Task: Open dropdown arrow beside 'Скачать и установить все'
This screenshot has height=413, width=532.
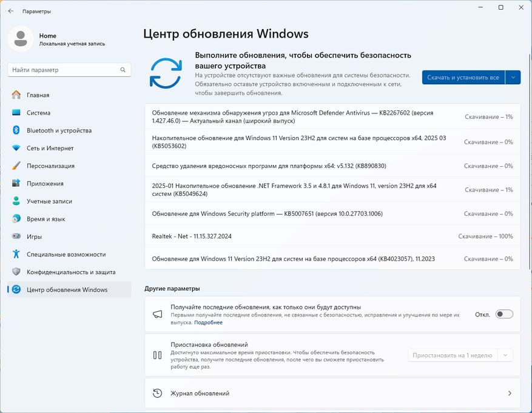Action: (x=513, y=77)
